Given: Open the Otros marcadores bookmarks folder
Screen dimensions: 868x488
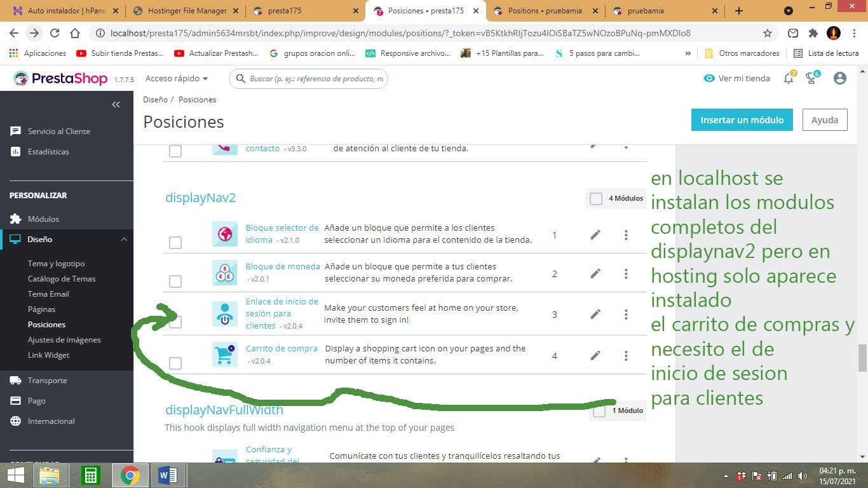Looking at the screenshot, I should click(742, 53).
